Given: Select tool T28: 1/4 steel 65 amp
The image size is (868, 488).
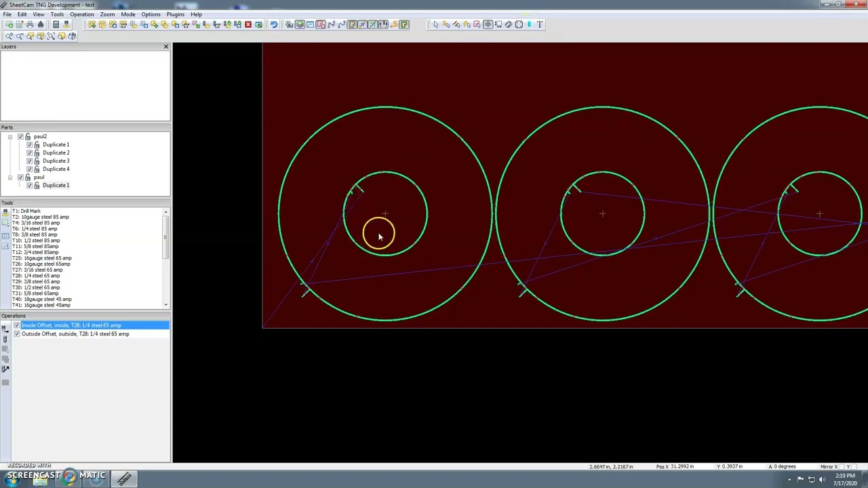Looking at the screenshot, I should tap(36, 276).
